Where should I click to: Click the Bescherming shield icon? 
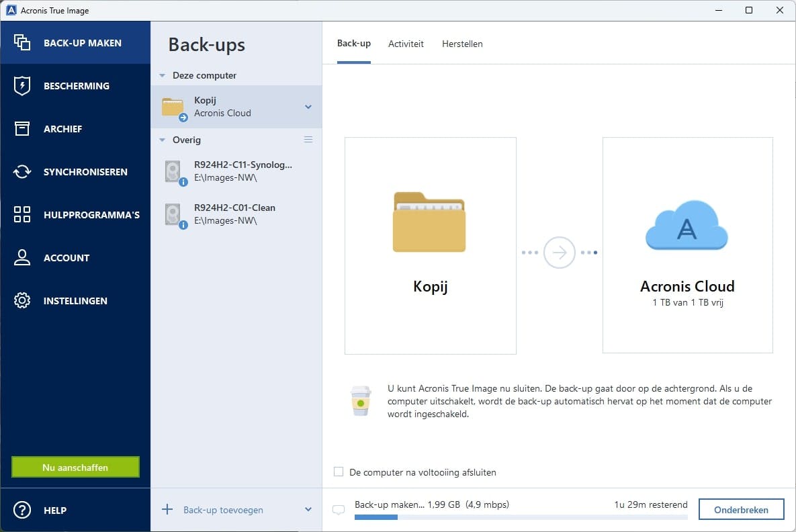[x=21, y=86]
